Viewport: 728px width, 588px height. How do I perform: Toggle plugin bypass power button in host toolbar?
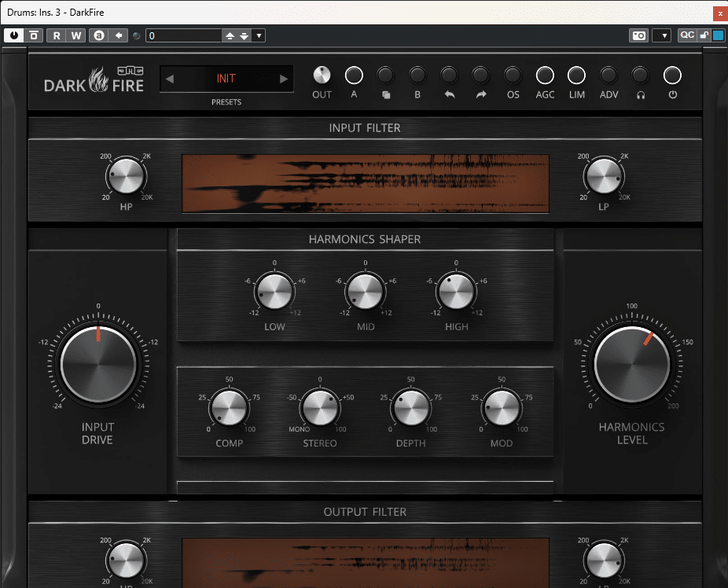click(x=14, y=35)
